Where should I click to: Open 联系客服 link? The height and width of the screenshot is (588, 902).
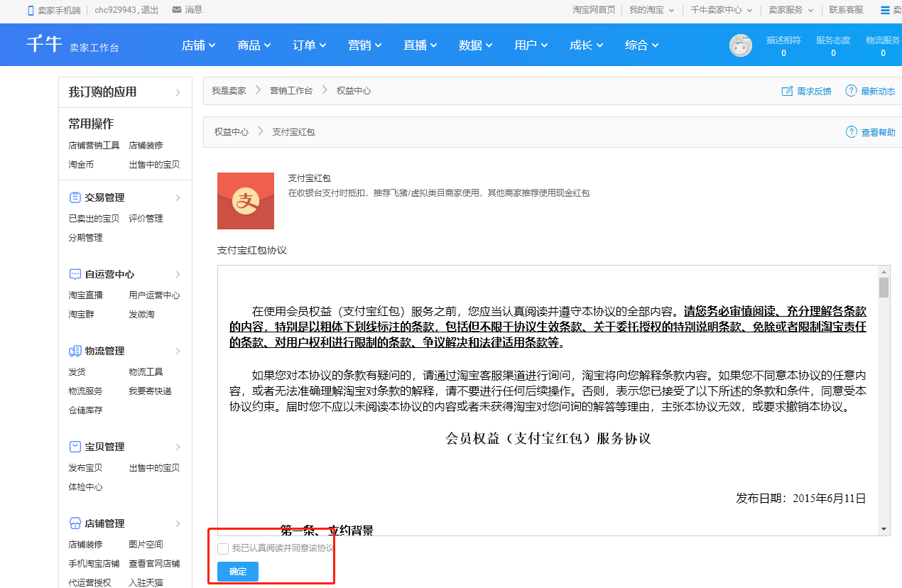[x=847, y=10]
